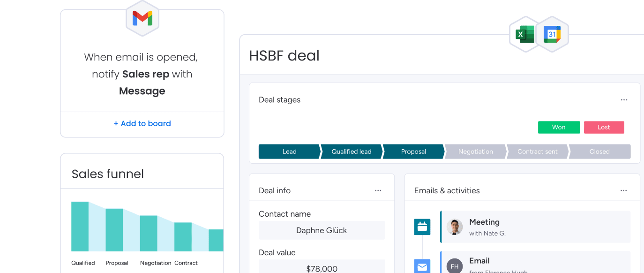Set the stage to Closed
The height and width of the screenshot is (273, 644).
click(x=599, y=152)
